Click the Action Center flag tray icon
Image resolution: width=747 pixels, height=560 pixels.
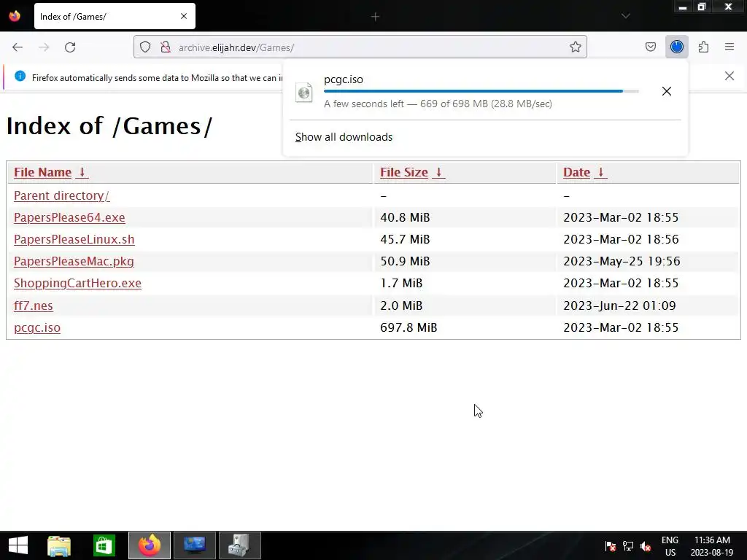click(610, 546)
